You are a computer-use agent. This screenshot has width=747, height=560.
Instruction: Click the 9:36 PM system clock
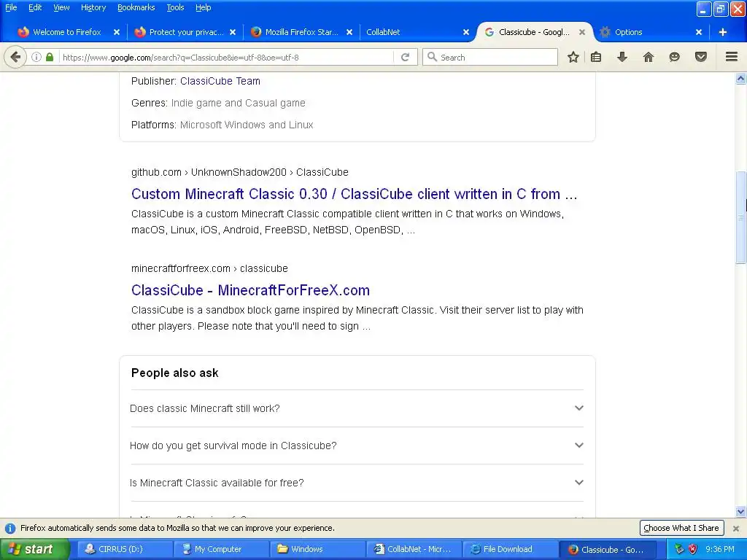point(720,549)
